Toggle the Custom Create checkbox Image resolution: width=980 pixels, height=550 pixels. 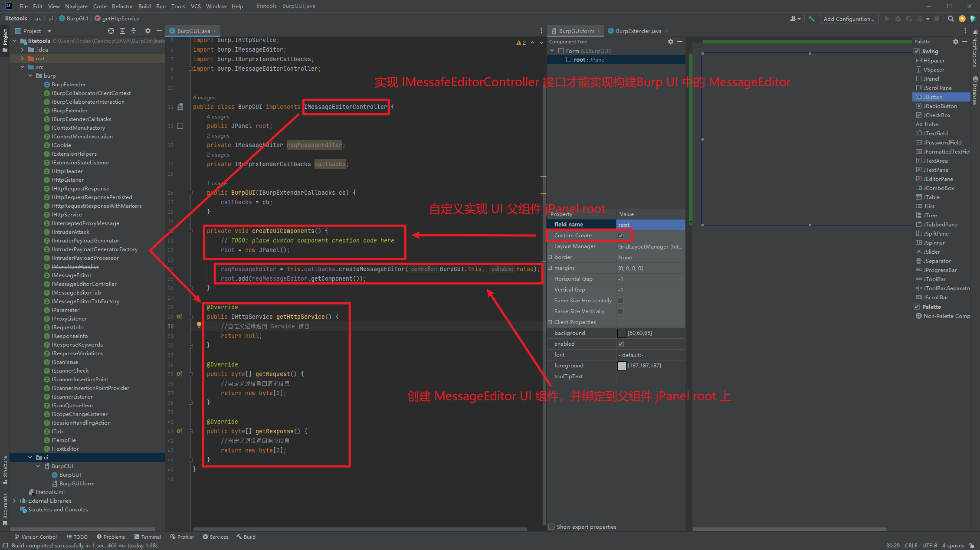(x=621, y=236)
